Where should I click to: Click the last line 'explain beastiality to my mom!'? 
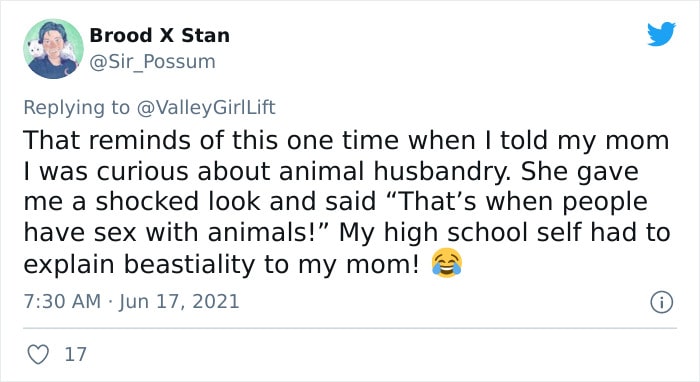click(x=221, y=264)
